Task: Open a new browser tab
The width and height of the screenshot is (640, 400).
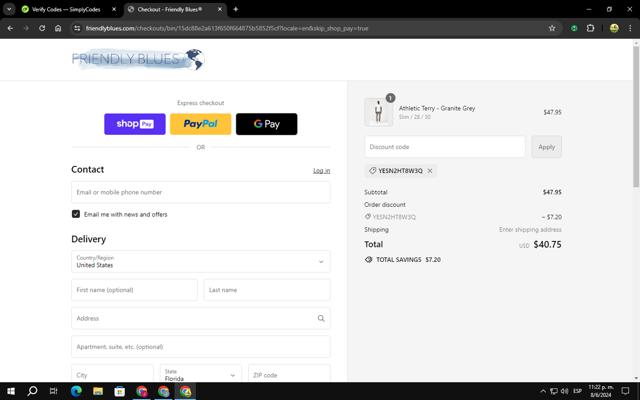Action: 236,9
